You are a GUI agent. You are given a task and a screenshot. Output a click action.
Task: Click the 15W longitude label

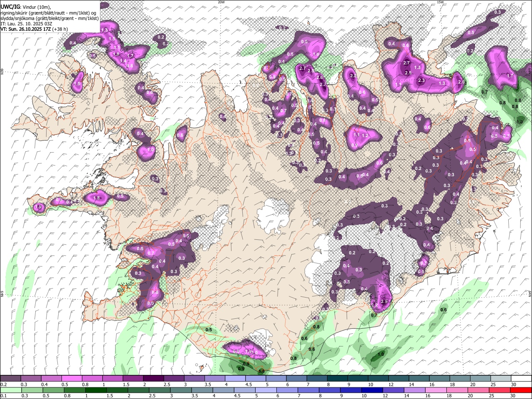coord(440,2)
